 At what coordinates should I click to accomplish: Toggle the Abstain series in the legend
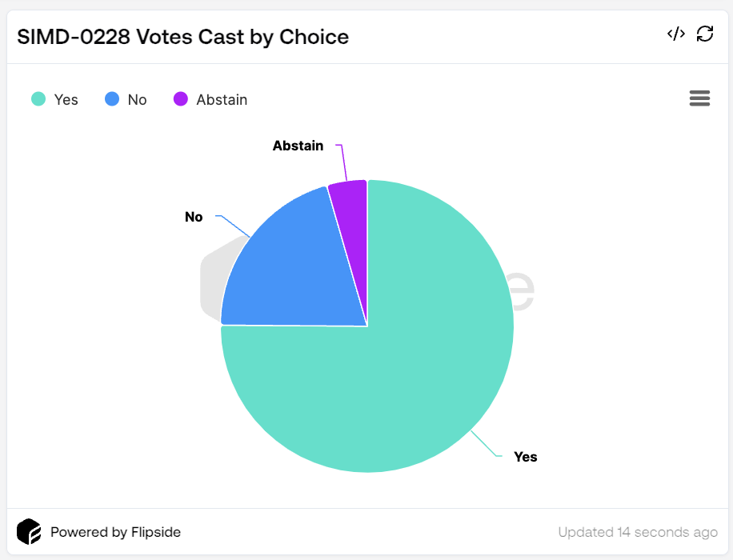pyautogui.click(x=200, y=99)
